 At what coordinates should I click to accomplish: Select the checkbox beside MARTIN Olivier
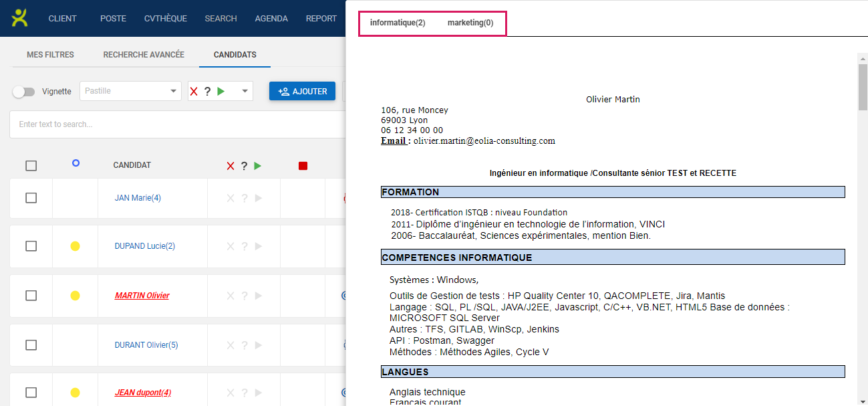point(31,296)
